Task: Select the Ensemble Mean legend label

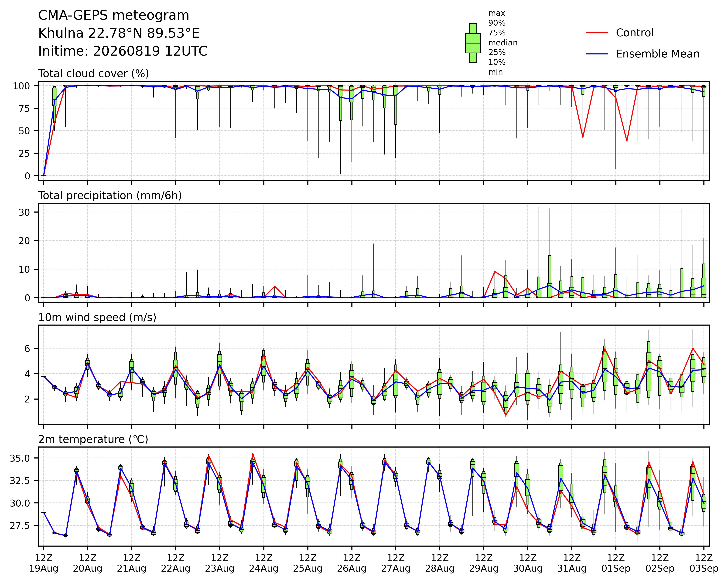Action: (x=657, y=54)
